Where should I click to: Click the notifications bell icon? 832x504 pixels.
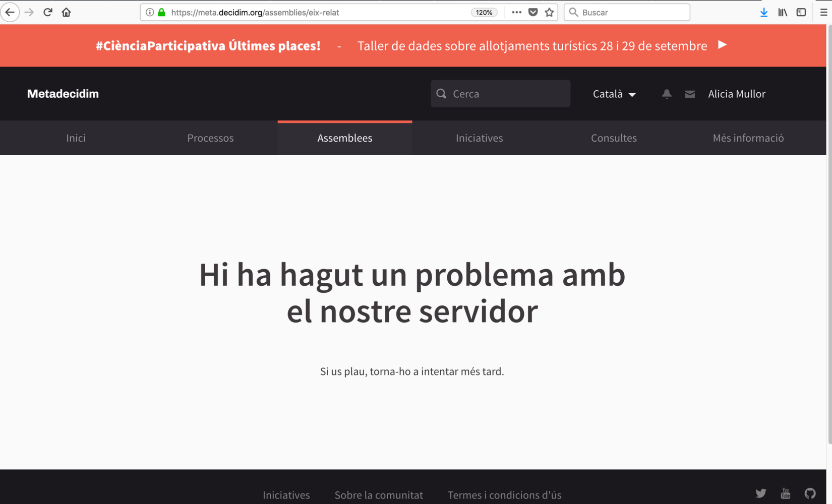pyautogui.click(x=667, y=94)
